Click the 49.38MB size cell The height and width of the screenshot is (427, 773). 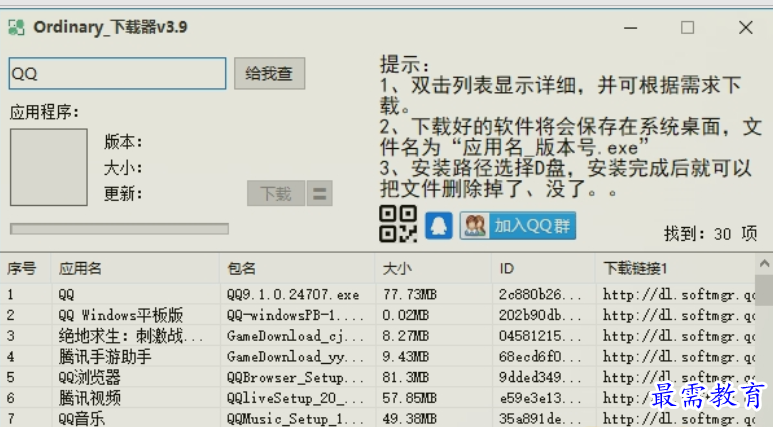[x=410, y=419]
